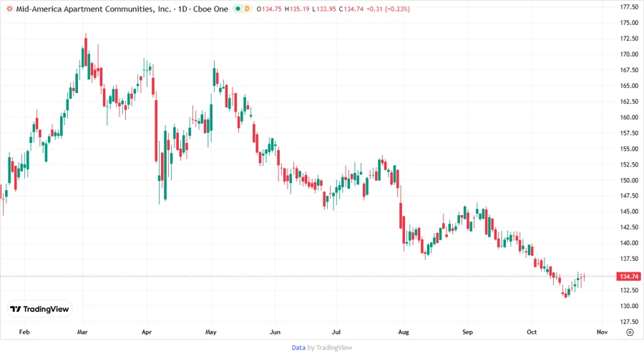Click the 155.00 price axis label

[629, 149]
